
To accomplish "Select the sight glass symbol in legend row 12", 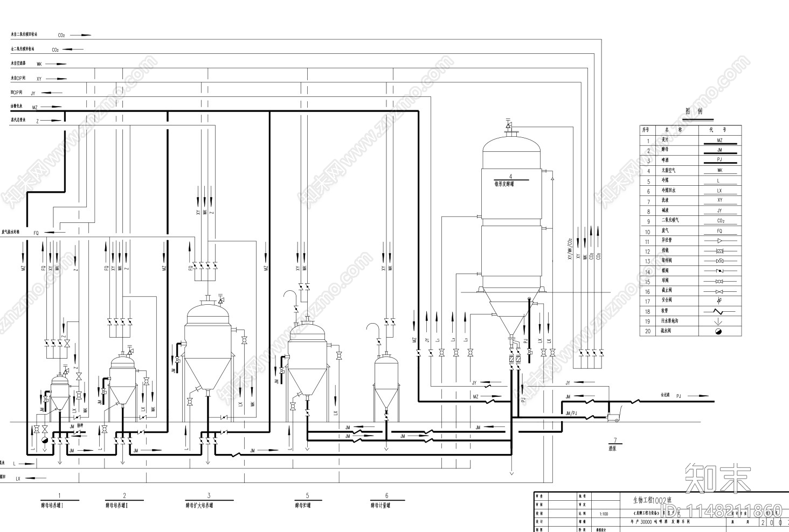I will tap(719, 251).
